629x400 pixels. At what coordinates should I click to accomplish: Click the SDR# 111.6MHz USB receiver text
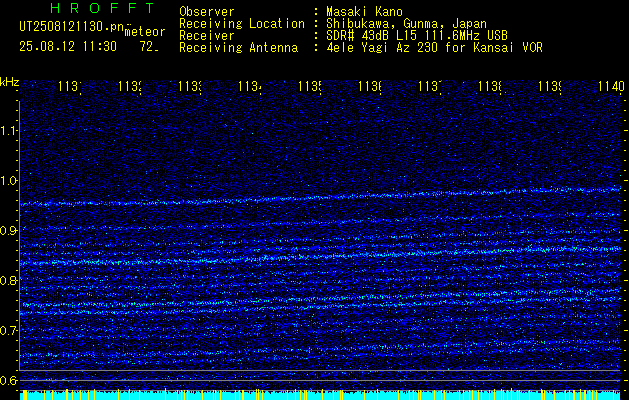pos(417,36)
